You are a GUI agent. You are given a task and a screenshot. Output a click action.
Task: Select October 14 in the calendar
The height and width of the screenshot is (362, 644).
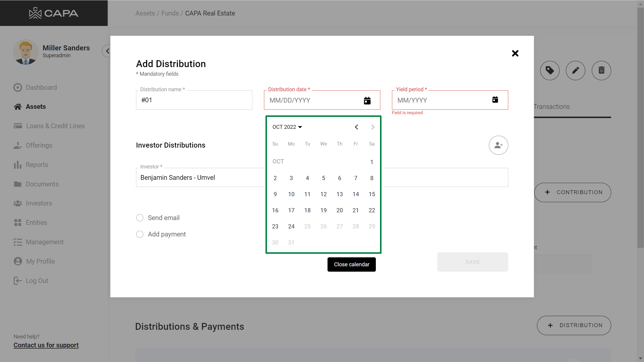coord(356,194)
